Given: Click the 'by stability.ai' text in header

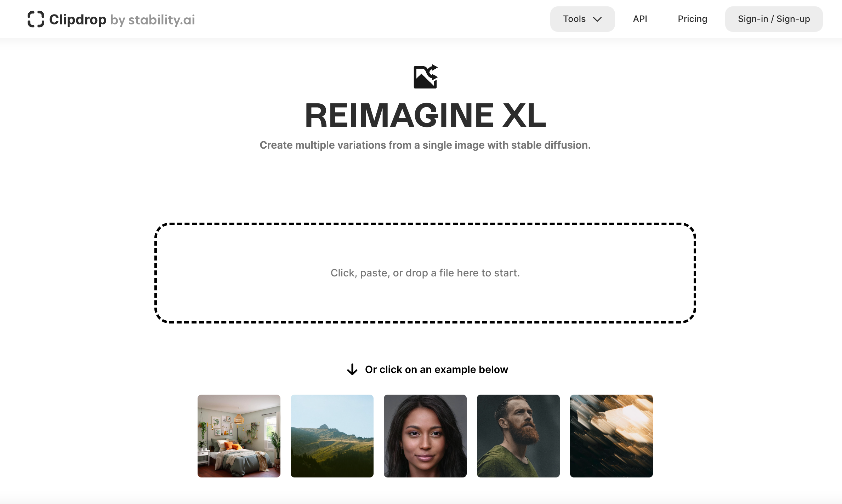Looking at the screenshot, I should [153, 20].
